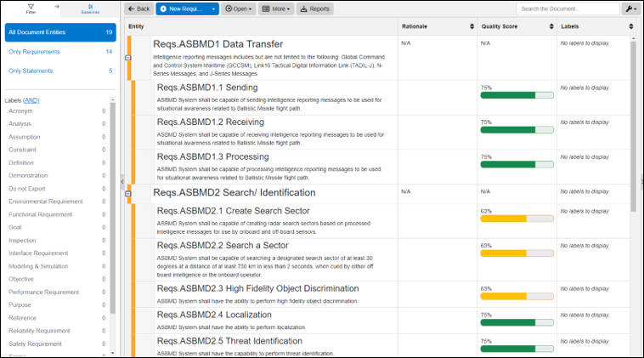The height and width of the screenshot is (358, 644).
Task: Show Only Requirements in the filter list
Action: (x=59, y=52)
